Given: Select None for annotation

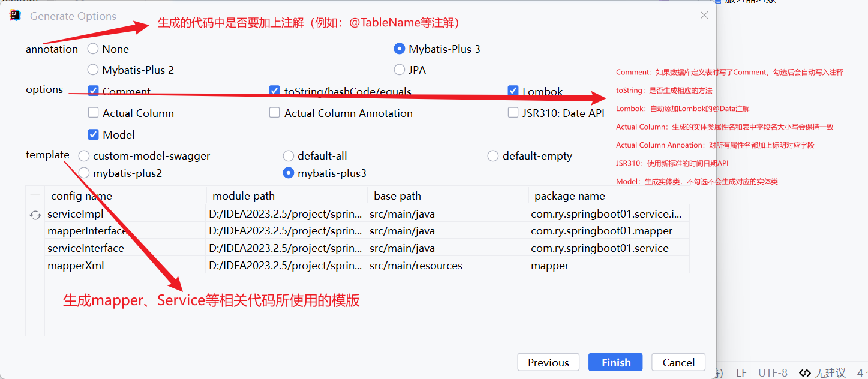Looking at the screenshot, I should point(93,49).
